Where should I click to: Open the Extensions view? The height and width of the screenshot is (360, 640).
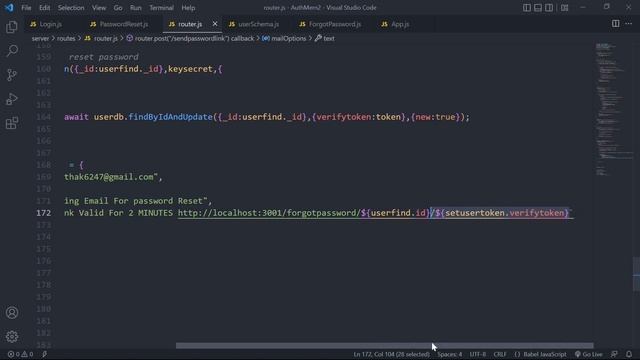[12, 123]
